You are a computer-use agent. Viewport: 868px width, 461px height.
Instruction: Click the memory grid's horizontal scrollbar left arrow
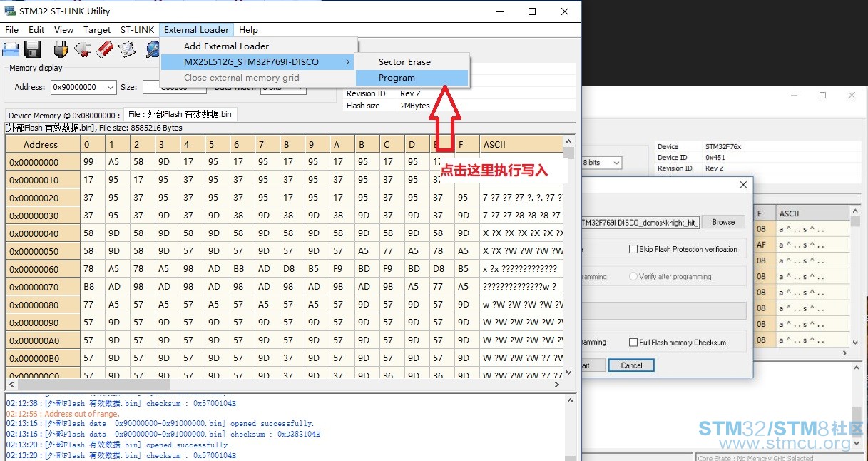[11, 385]
